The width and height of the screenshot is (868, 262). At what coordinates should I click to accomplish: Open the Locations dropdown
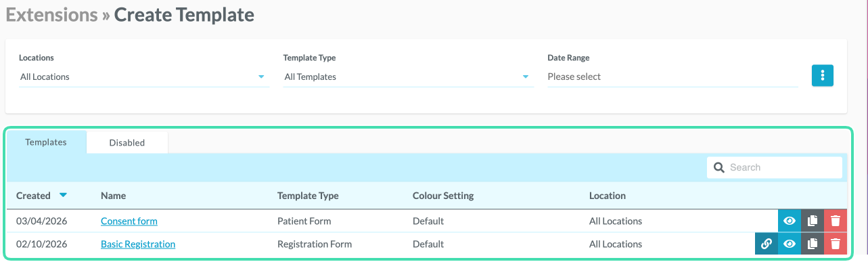(x=143, y=77)
